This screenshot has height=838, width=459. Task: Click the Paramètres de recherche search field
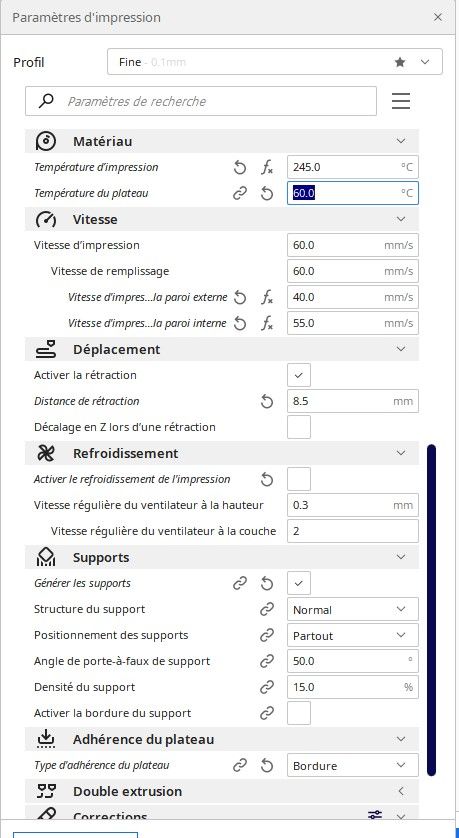point(201,101)
